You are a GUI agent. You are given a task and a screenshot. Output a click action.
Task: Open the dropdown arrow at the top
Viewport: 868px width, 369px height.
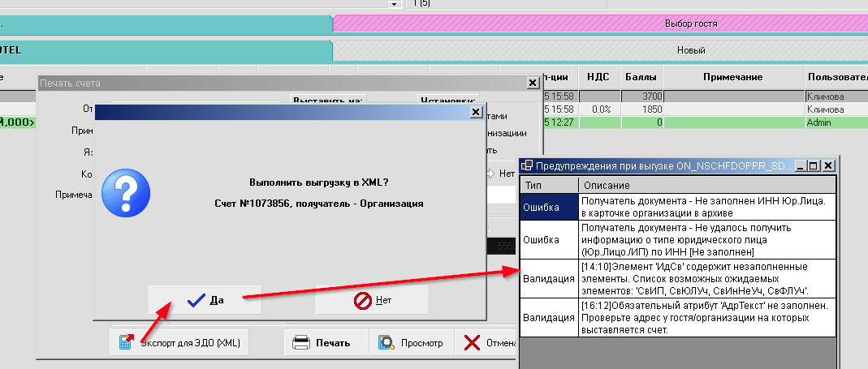pos(395,4)
